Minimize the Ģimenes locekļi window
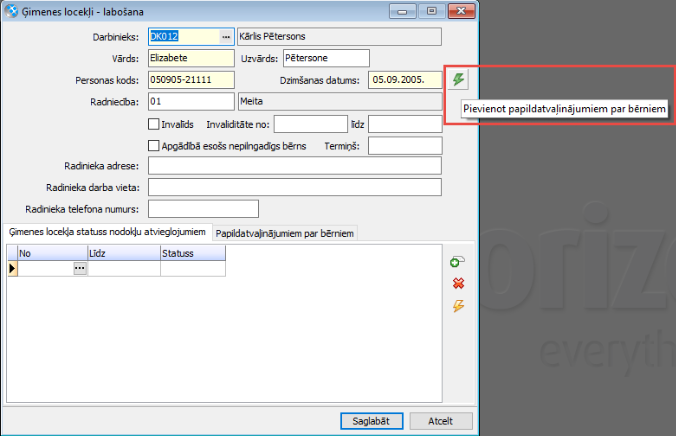 402,11
